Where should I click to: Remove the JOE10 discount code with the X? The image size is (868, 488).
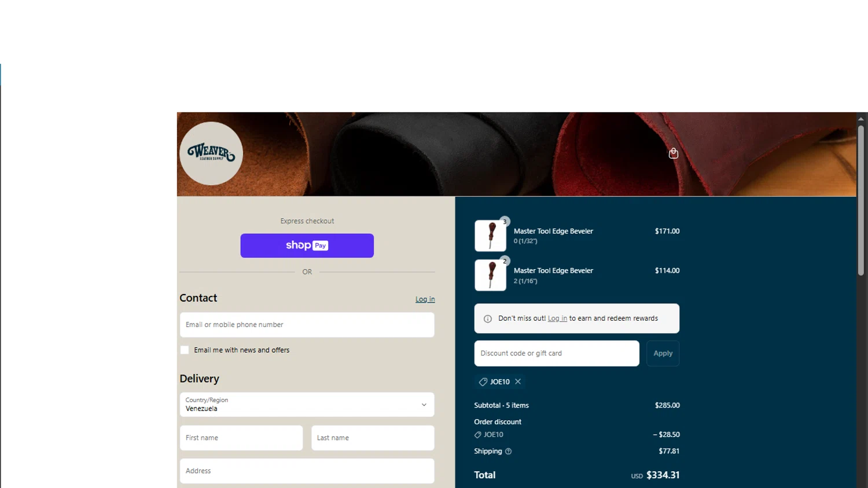[518, 381]
